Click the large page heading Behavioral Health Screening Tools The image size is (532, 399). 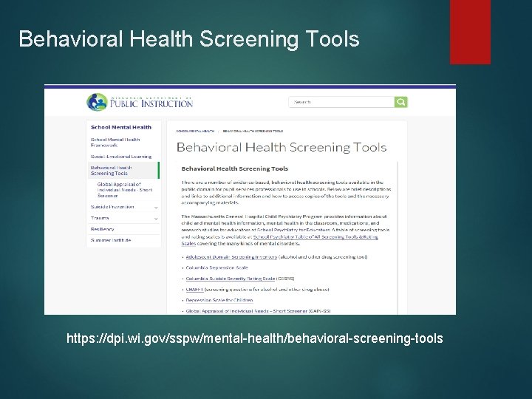click(282, 147)
